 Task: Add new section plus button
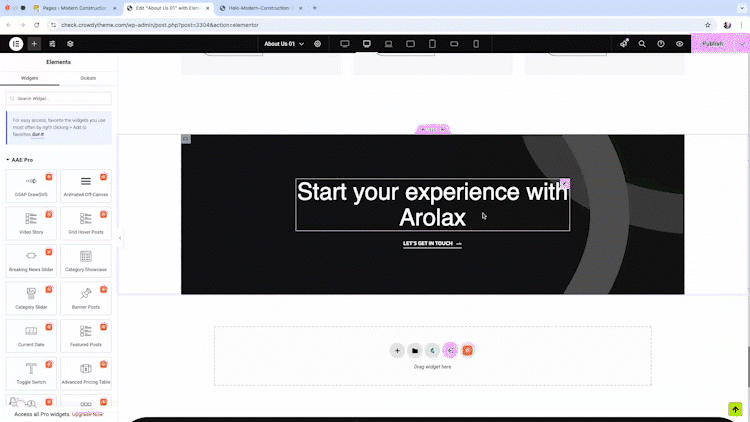[397, 351]
